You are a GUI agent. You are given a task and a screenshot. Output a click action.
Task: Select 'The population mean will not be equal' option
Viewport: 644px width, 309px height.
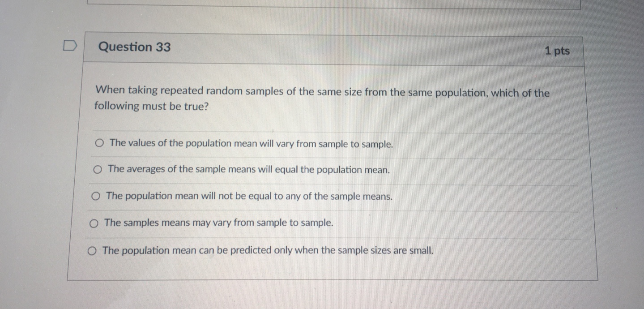click(95, 196)
